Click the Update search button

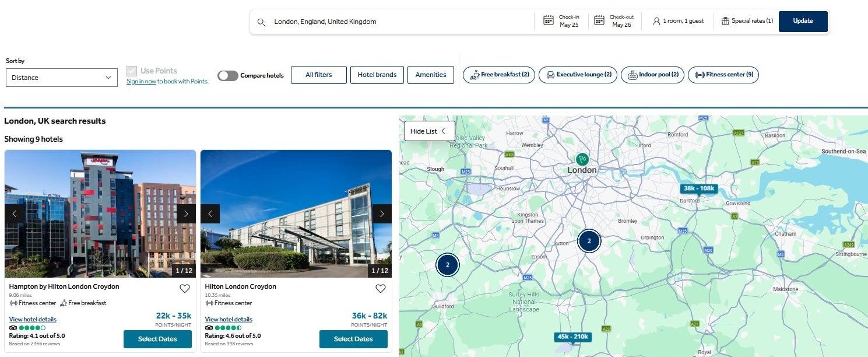pyautogui.click(x=803, y=21)
